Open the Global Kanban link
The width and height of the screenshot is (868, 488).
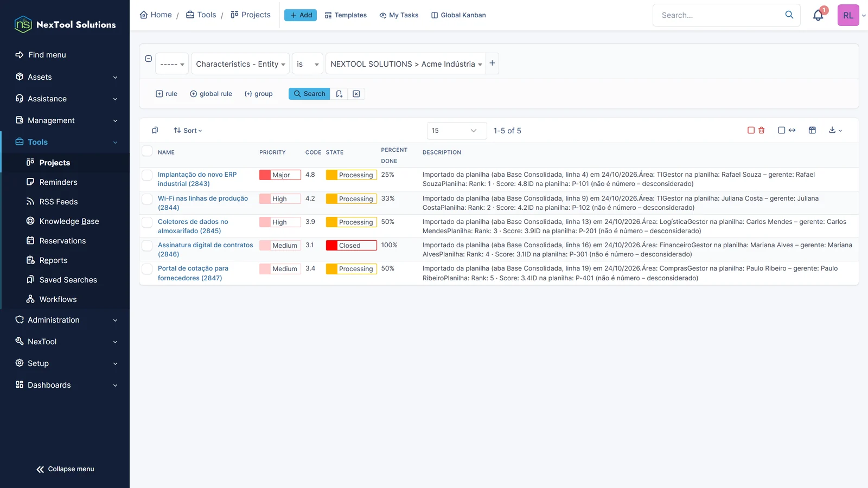458,15
